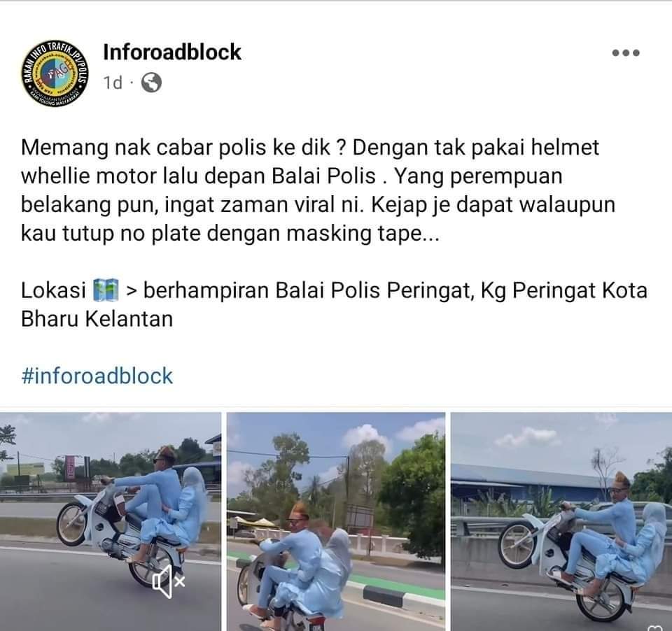Select the text berhampiran Balai Polis Peringat

tap(309, 290)
